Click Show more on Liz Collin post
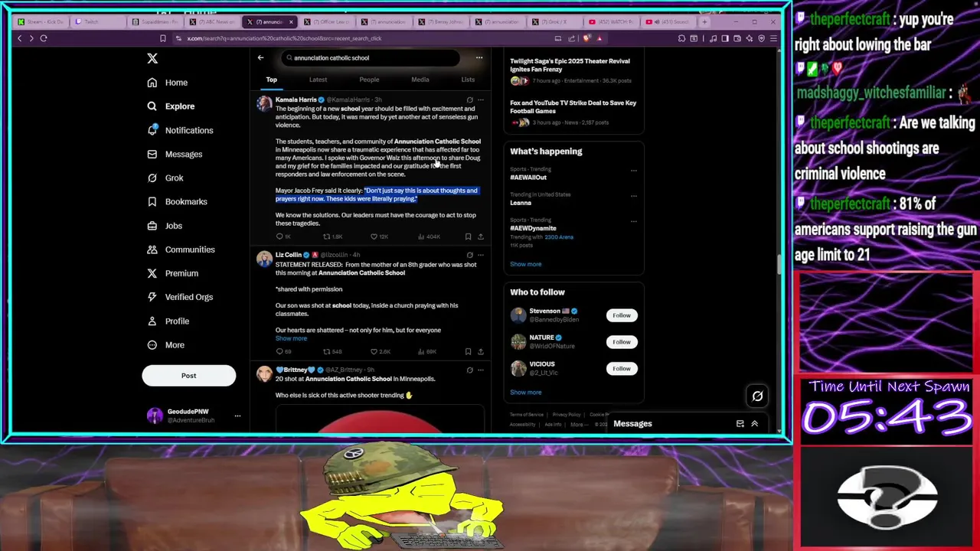This screenshot has width=980, height=551. (x=291, y=338)
